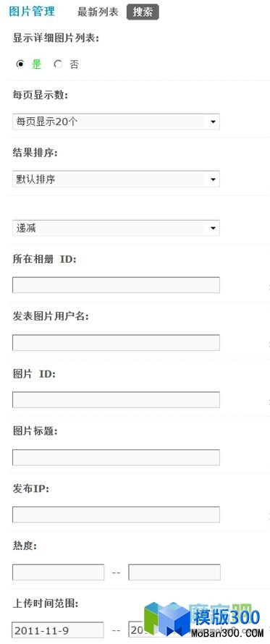Screen dimensions: 270x644
Task: Click the 发布IP input field
Action: point(116,514)
